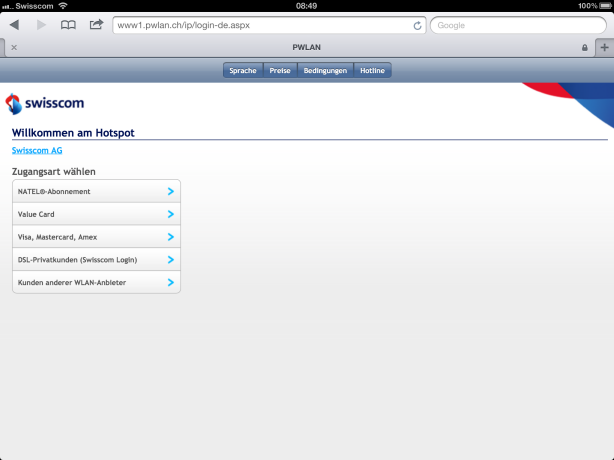Click the chevron on Value Card row
The height and width of the screenshot is (460, 614).
(x=171, y=214)
